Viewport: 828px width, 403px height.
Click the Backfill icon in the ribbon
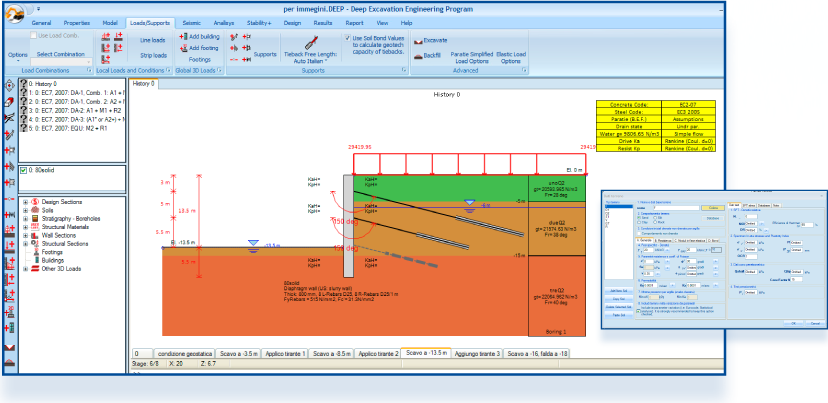click(417, 55)
